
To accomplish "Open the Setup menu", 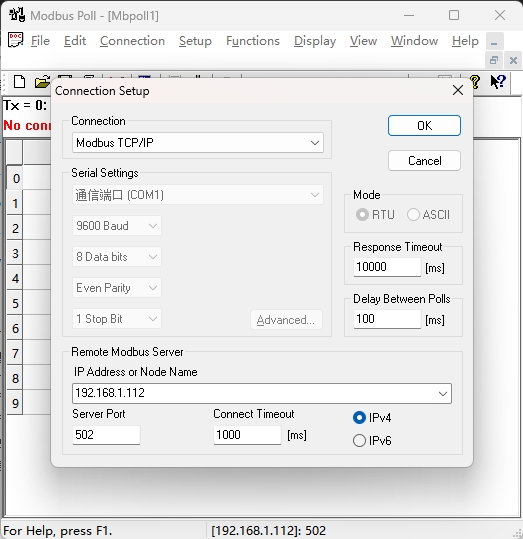I will (x=195, y=41).
